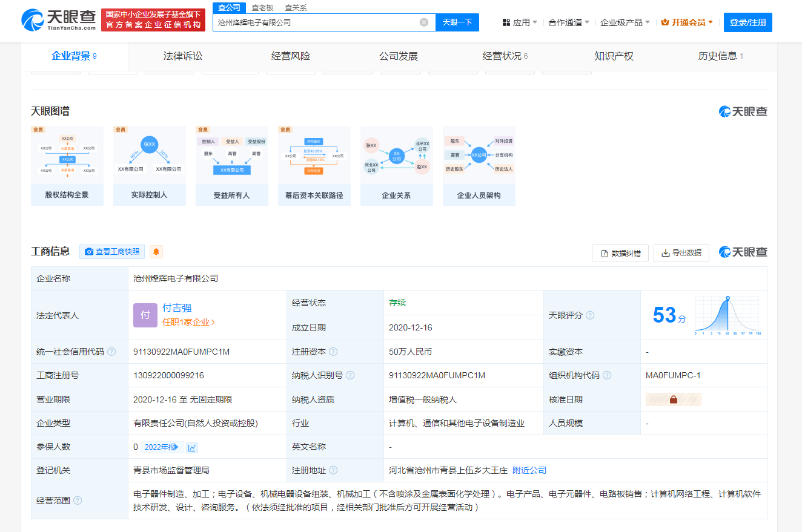Click help icon beside 组织机构代码
802x532 pixels.
tap(607, 375)
